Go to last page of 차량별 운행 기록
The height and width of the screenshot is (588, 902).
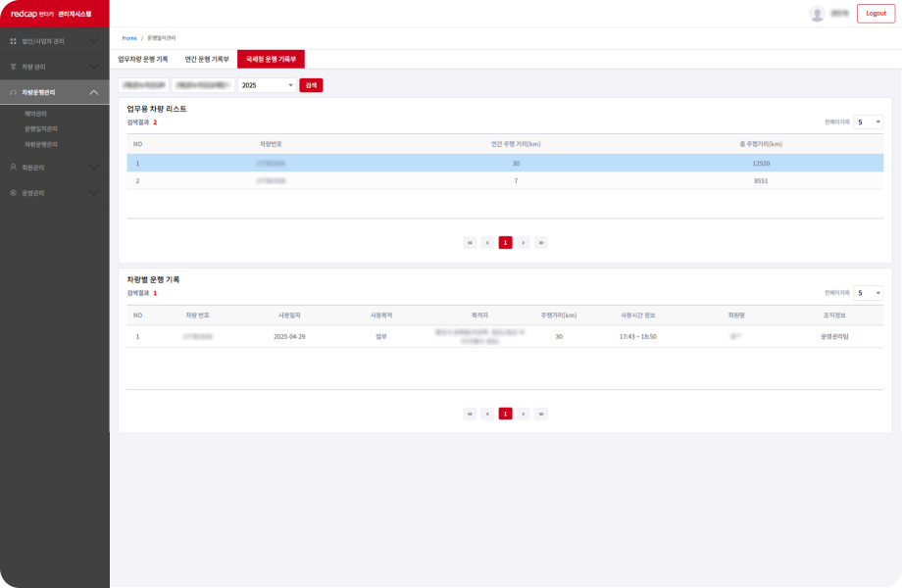[541, 414]
